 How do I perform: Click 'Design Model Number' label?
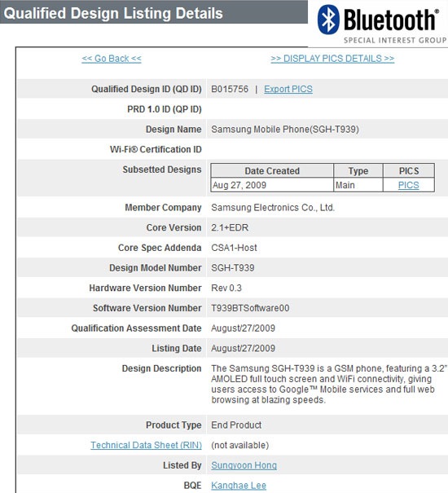coord(156,267)
